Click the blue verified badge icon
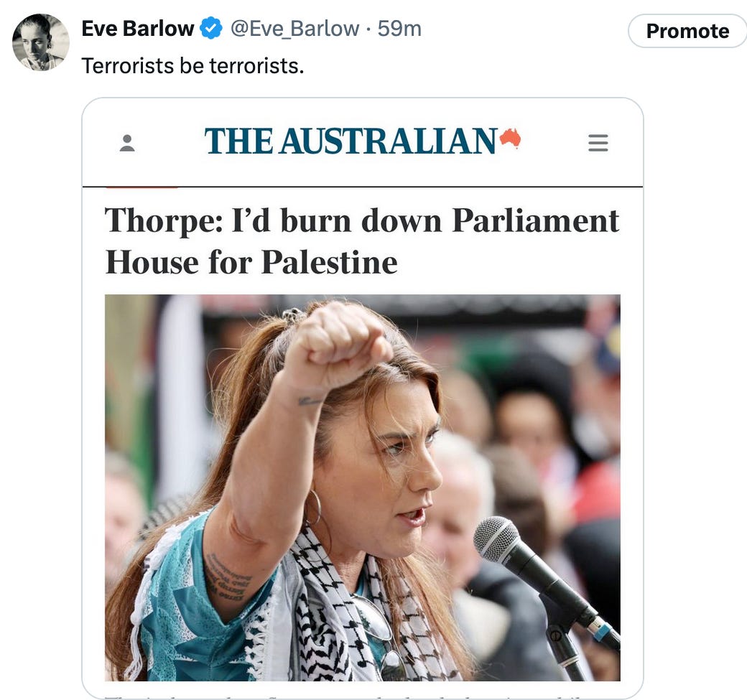 tap(211, 28)
